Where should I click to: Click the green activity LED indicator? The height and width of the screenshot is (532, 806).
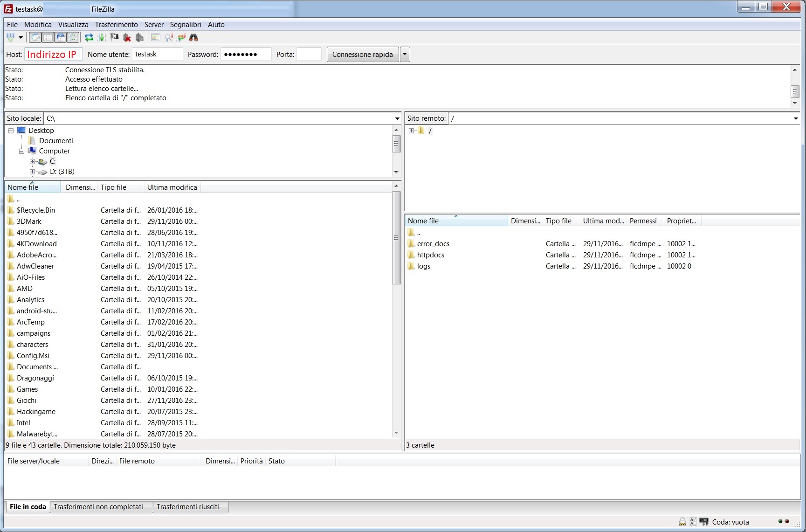780,521
